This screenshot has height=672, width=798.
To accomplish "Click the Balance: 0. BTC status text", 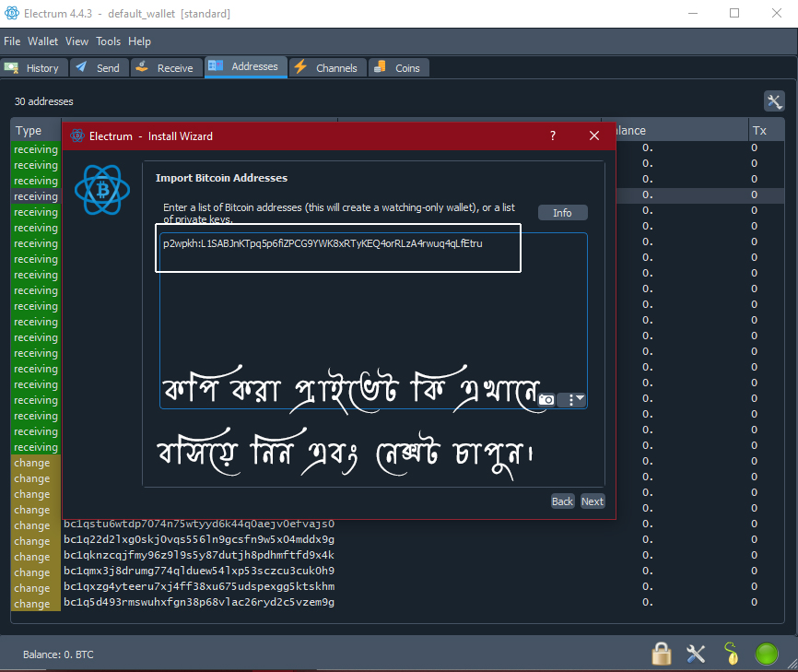I will coord(58,654).
